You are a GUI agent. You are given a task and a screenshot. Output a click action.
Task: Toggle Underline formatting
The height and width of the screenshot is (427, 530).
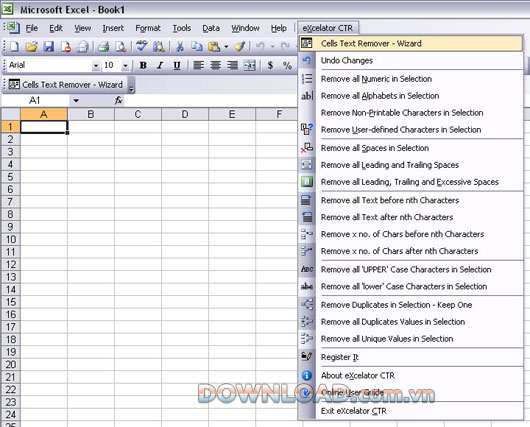(x=176, y=65)
